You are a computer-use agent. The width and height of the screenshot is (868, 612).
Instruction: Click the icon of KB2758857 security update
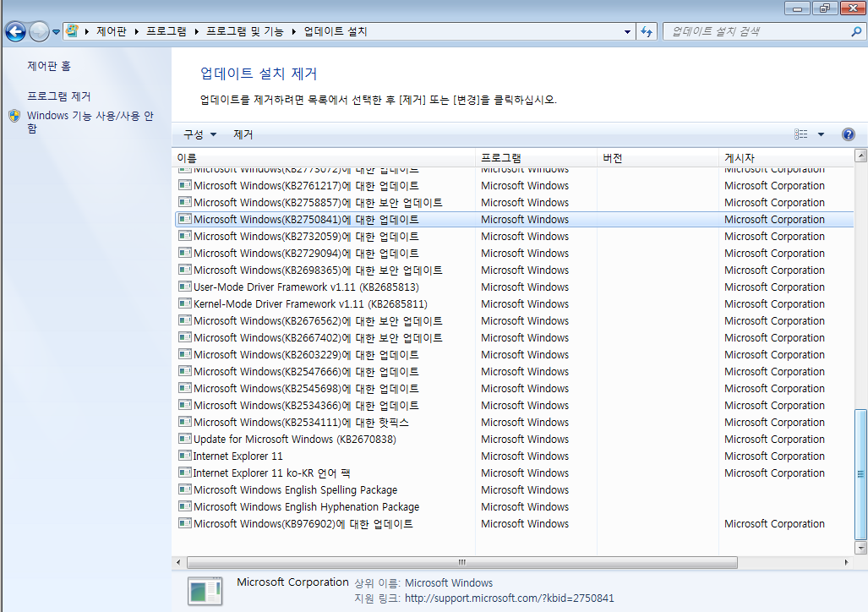[185, 202]
